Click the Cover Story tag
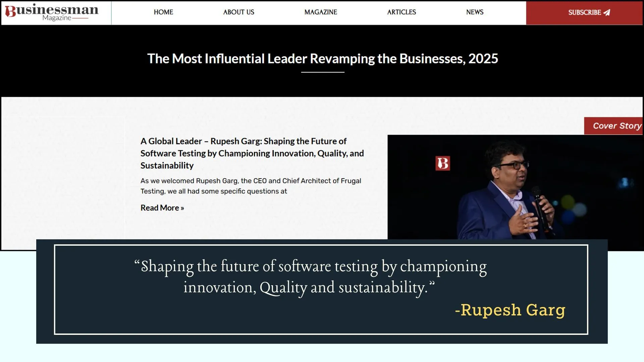644x362 pixels. pyautogui.click(x=613, y=126)
